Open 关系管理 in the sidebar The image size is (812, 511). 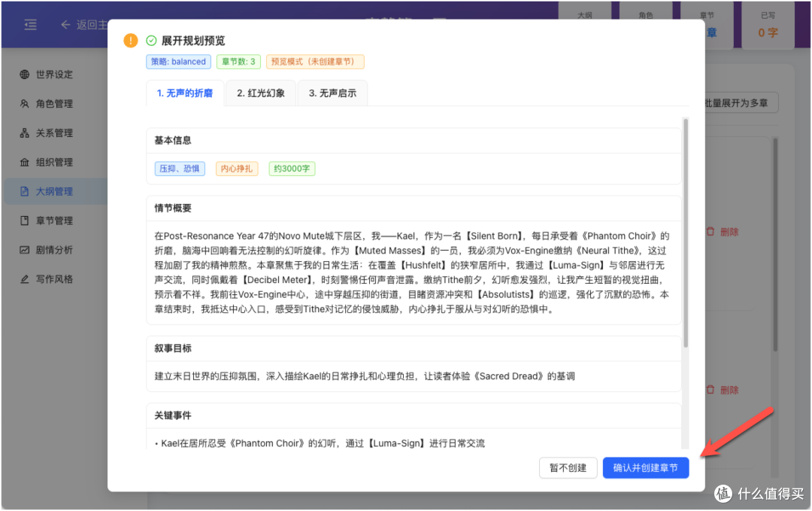56,132
